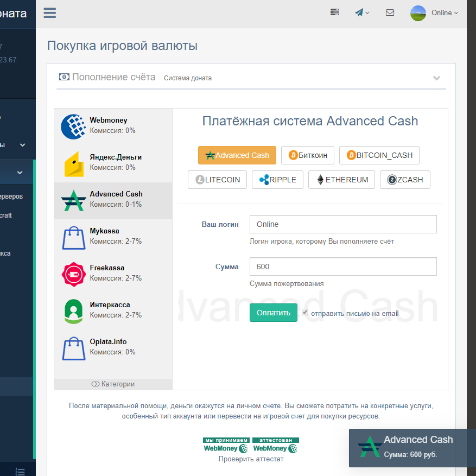Click the Проверить аттестат link
This screenshot has height=476, width=476.
(251, 459)
